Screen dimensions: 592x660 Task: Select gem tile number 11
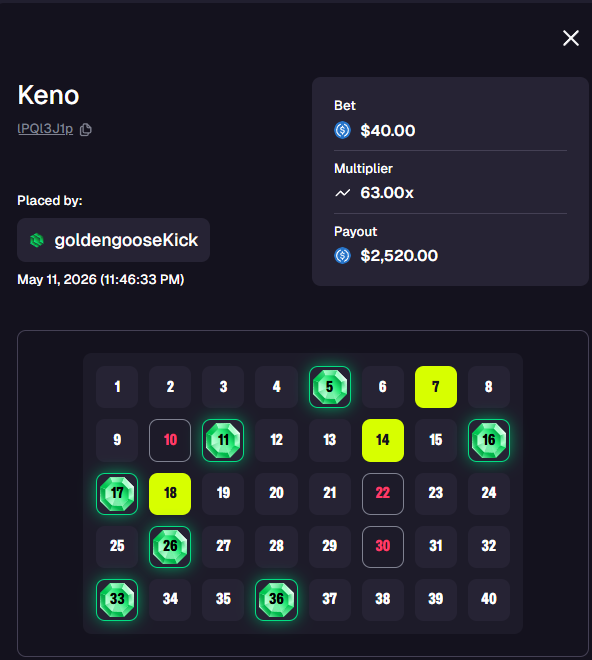(x=223, y=440)
